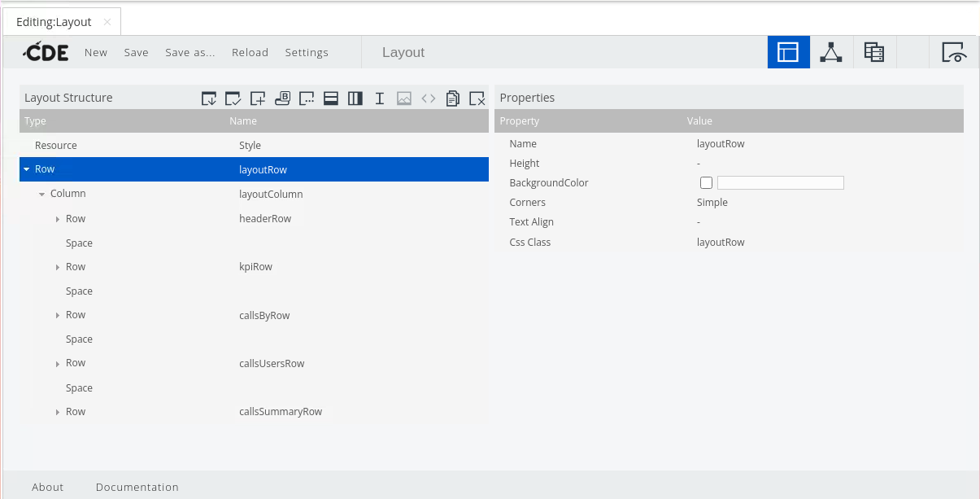Screen dimensions: 980x499
Task: Preview the dashboard with eye icon
Action: point(954,52)
